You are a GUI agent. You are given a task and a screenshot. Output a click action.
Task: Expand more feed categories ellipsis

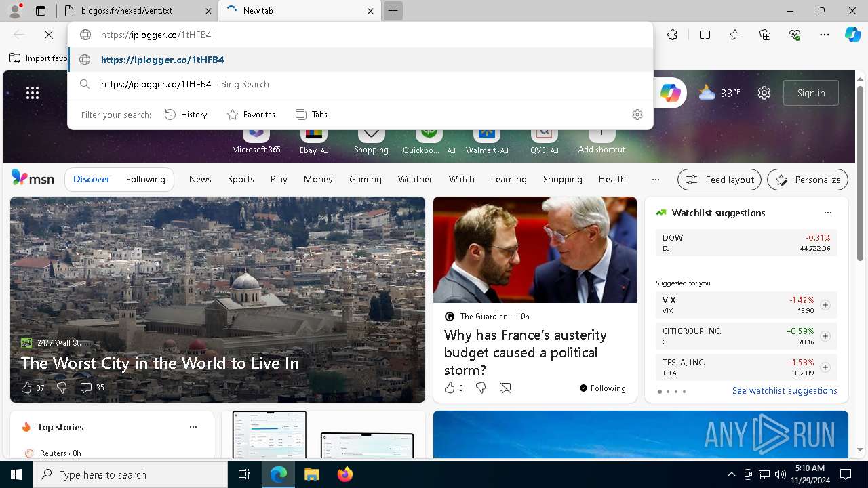[655, 180]
